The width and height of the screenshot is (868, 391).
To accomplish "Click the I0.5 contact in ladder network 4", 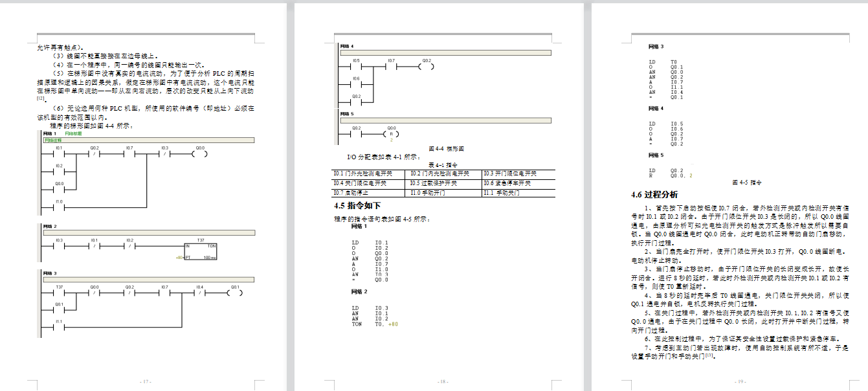I will coord(356,65).
